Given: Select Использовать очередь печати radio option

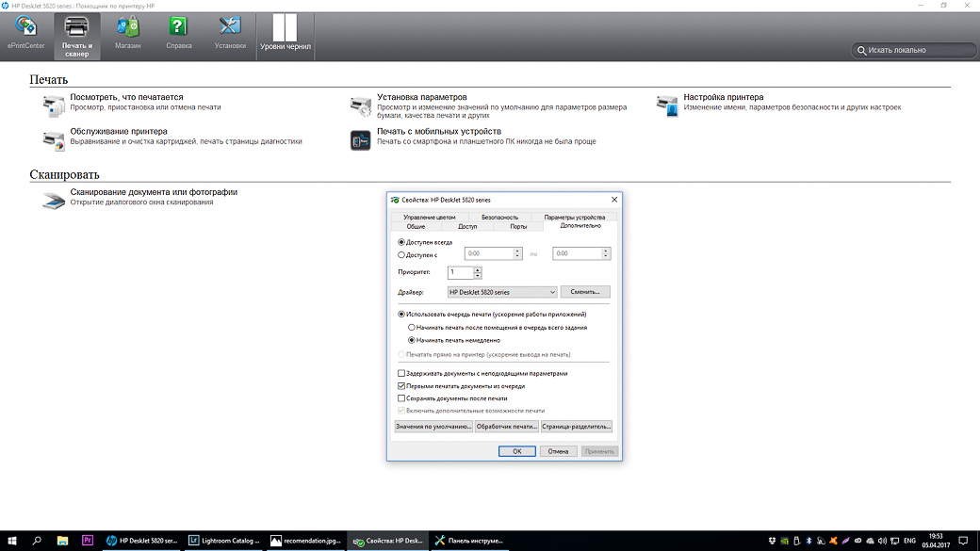Looking at the screenshot, I should [x=401, y=315].
